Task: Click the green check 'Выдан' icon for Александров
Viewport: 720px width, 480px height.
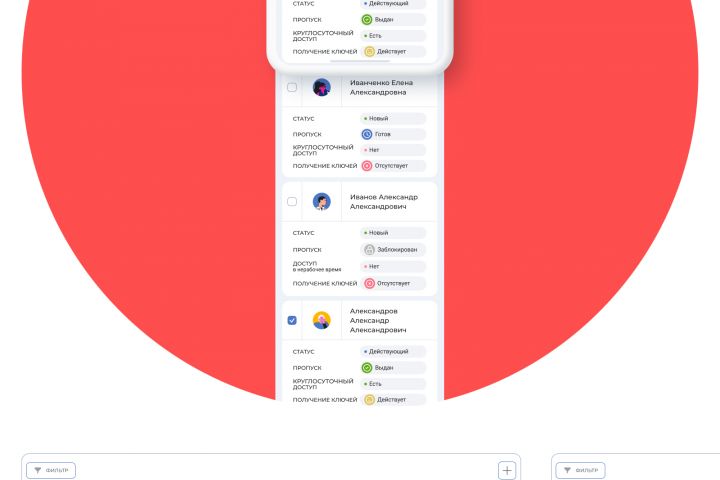Action: point(367,367)
